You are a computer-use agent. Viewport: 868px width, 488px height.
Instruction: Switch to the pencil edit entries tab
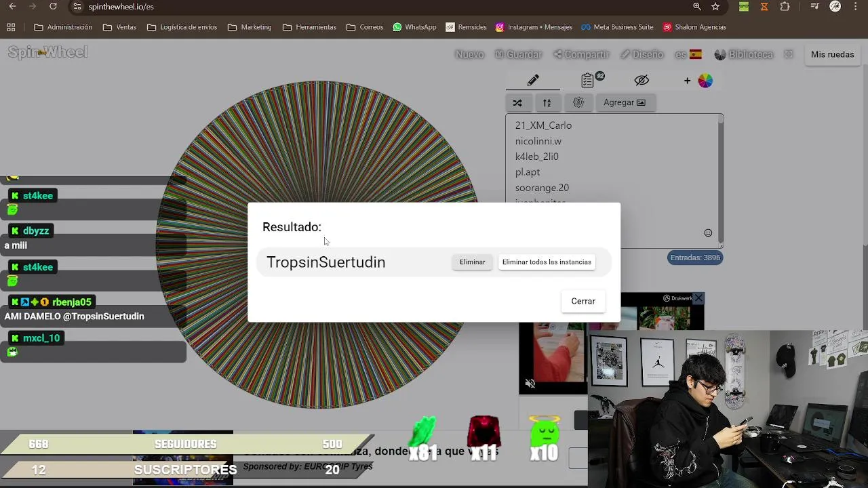click(533, 81)
